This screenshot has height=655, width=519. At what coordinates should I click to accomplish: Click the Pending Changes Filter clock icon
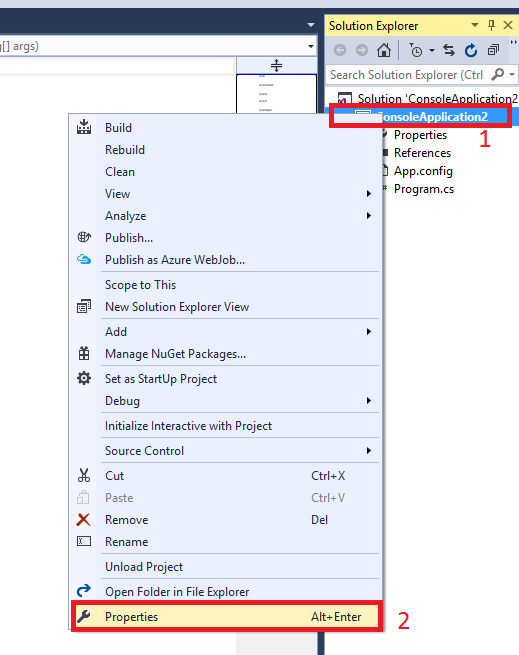[416, 50]
